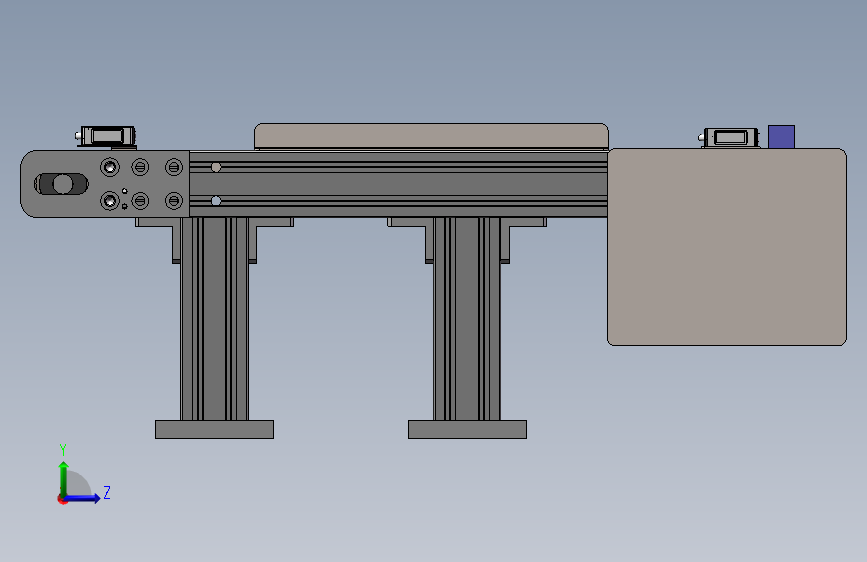
Task: Click the Z label on the axis triad
Action: coord(107,492)
